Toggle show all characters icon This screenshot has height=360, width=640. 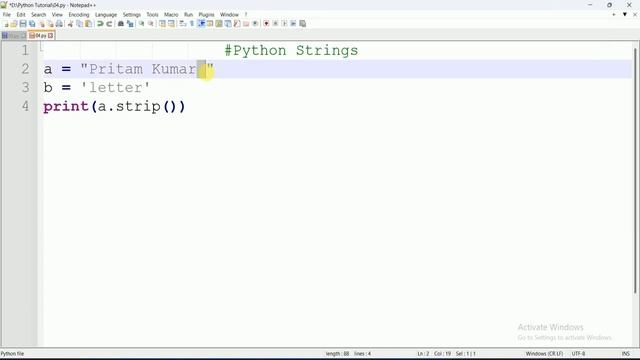(x=191, y=24)
